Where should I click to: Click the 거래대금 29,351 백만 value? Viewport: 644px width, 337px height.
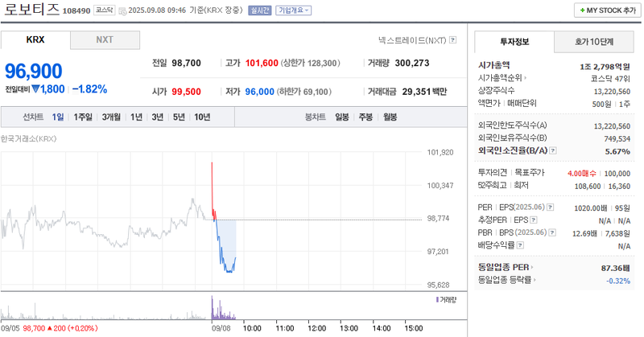point(424,92)
